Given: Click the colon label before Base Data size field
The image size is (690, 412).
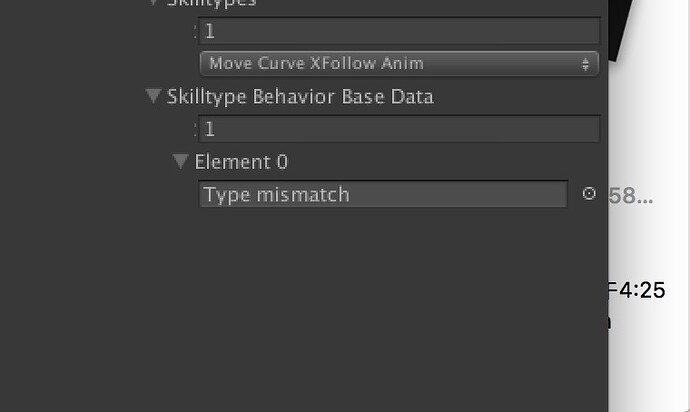Looking at the screenshot, I should click(x=195, y=129).
